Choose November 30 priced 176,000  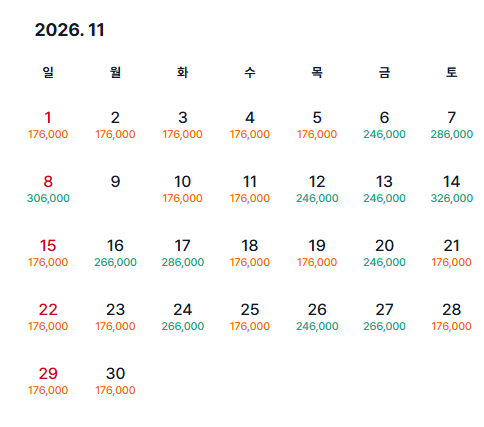click(x=115, y=381)
